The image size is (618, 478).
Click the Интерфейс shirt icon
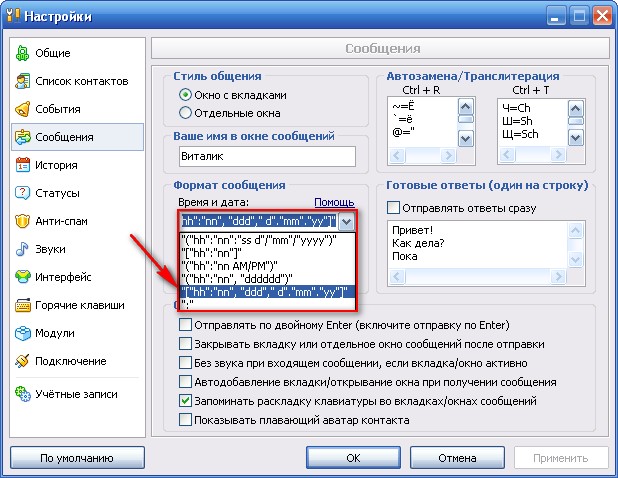pyautogui.click(x=22, y=277)
